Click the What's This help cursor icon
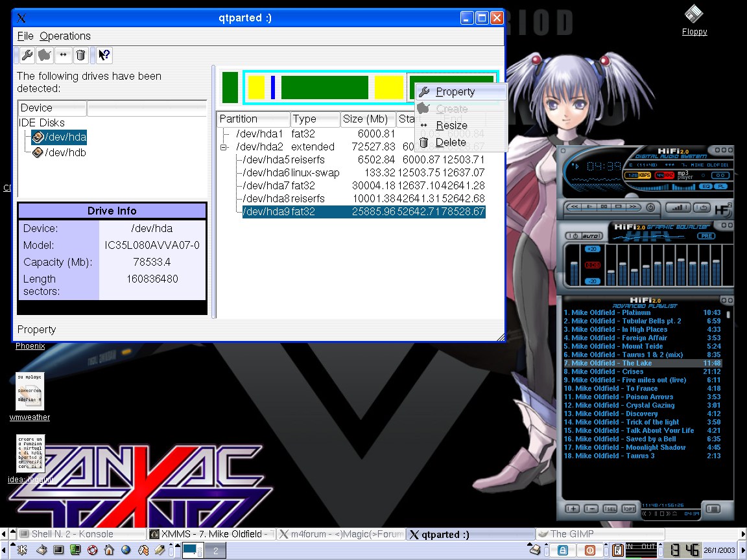747x560 pixels. (104, 55)
